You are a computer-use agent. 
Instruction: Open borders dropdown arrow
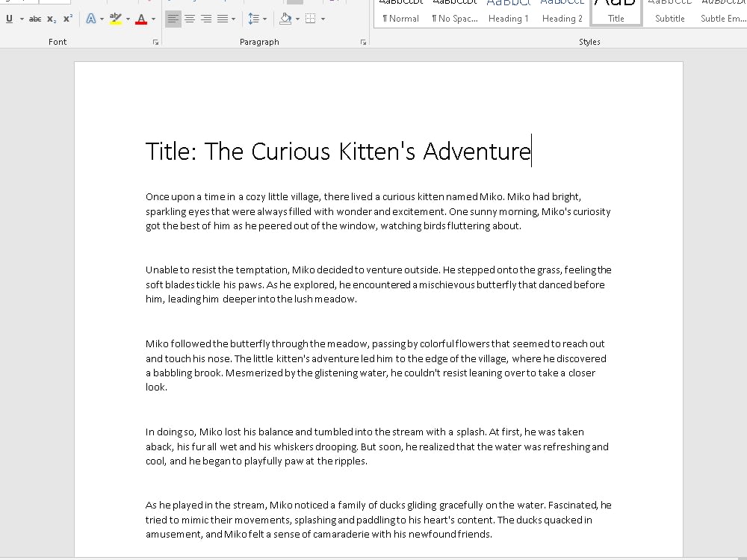[323, 19]
